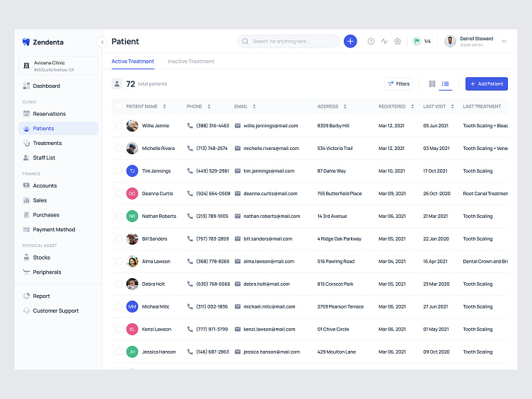532x399 pixels.
Task: Sort by Address column arrows
Action: click(345, 107)
